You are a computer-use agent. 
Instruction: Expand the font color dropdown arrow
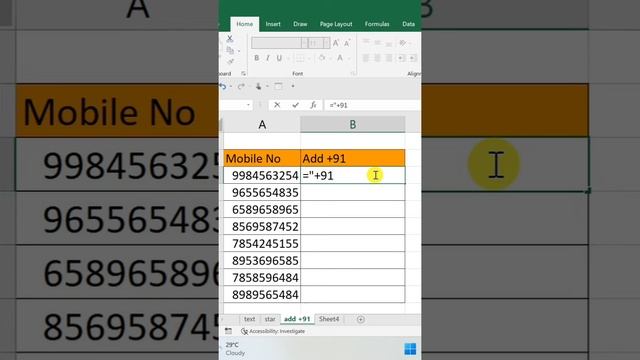(348, 59)
